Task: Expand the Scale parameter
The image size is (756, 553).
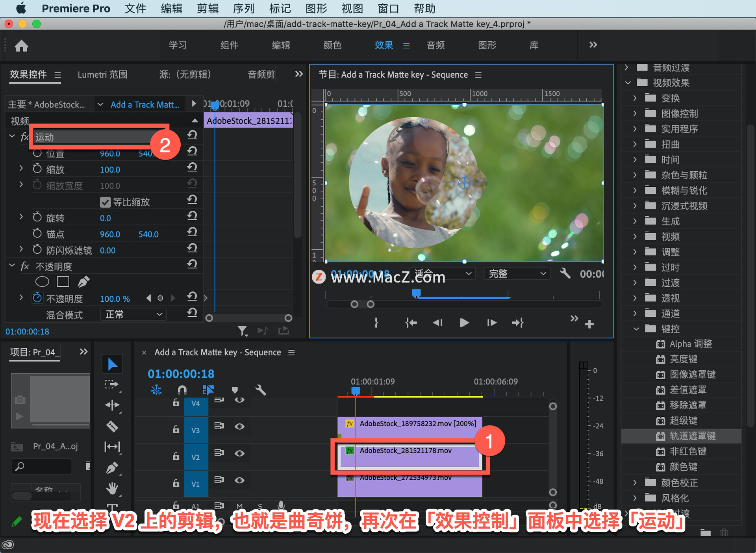Action: coord(21,169)
